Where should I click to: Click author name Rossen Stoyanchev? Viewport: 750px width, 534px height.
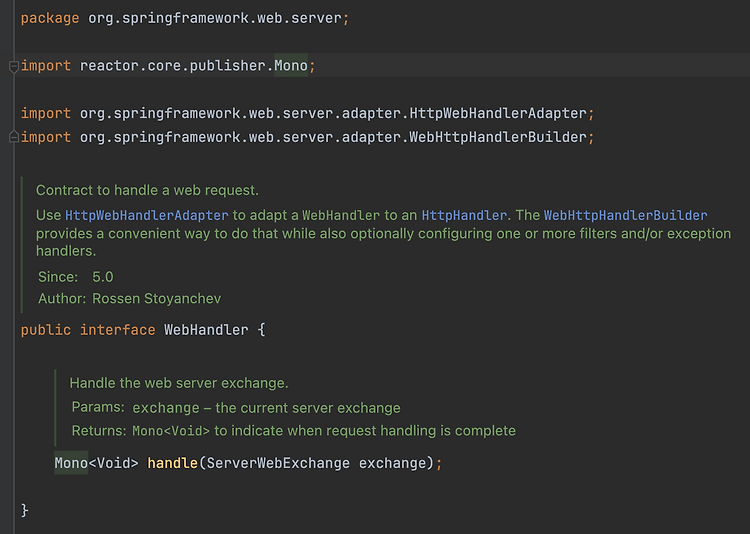[x=156, y=299]
